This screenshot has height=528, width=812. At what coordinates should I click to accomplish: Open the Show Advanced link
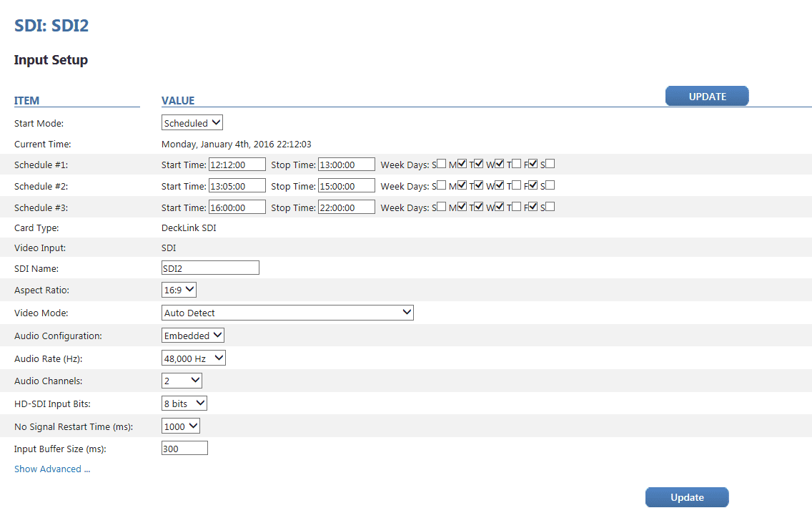(52, 469)
